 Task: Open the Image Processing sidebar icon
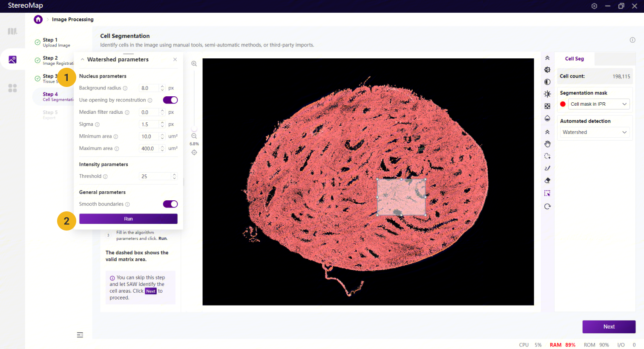pyautogui.click(x=12, y=60)
